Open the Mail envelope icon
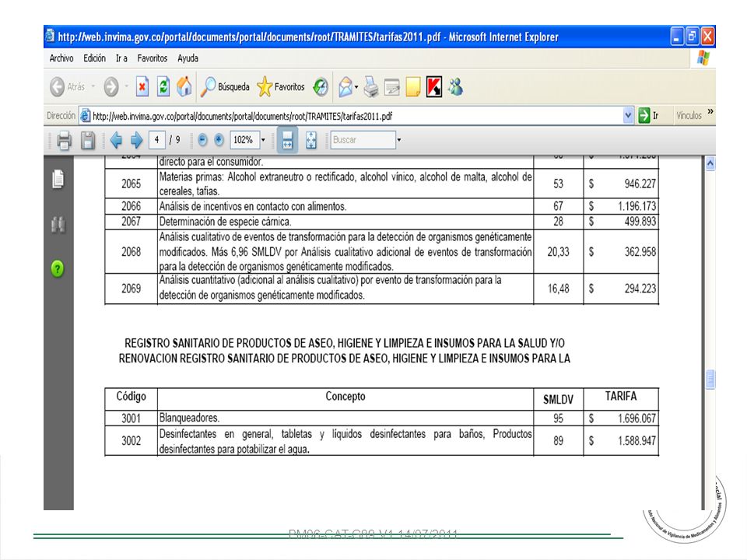This screenshot has height=560, width=747. [345, 87]
